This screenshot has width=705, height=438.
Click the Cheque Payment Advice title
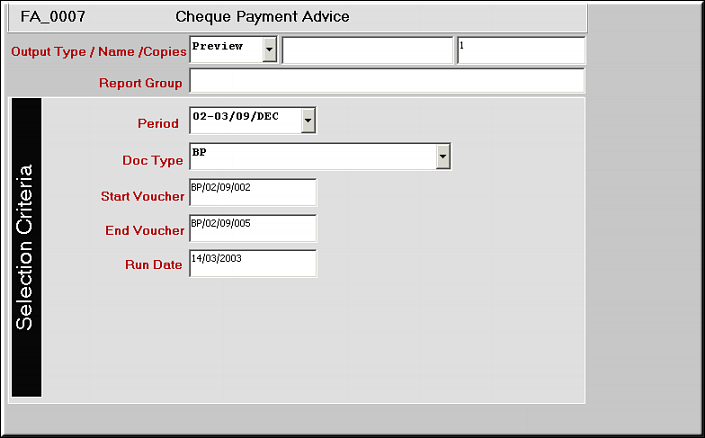coord(262,17)
